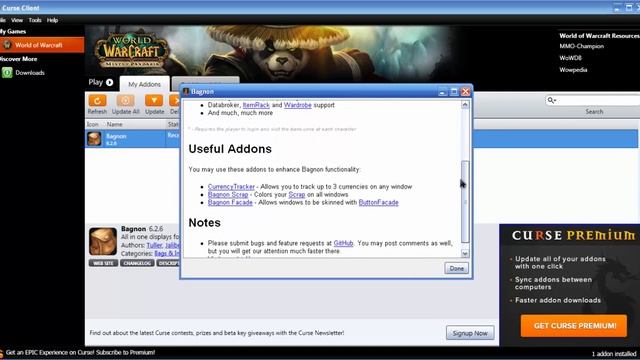Viewport: 640px width, 360px height.
Task: Open the Scrap link after 'Colors your'
Action: click(x=297, y=195)
